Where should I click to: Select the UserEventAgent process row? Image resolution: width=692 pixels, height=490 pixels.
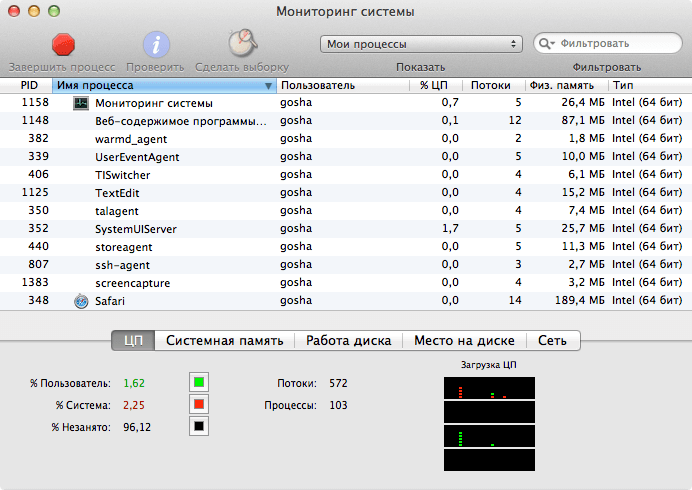coord(346,157)
